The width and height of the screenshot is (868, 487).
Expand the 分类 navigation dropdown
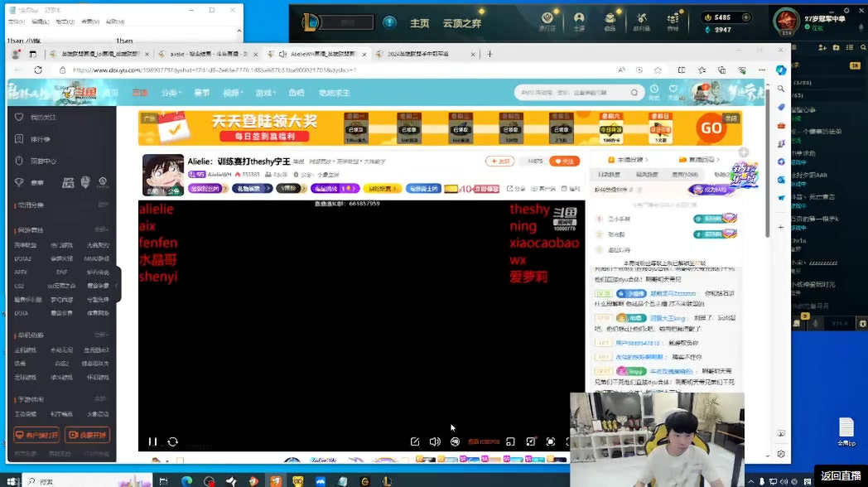pos(171,93)
